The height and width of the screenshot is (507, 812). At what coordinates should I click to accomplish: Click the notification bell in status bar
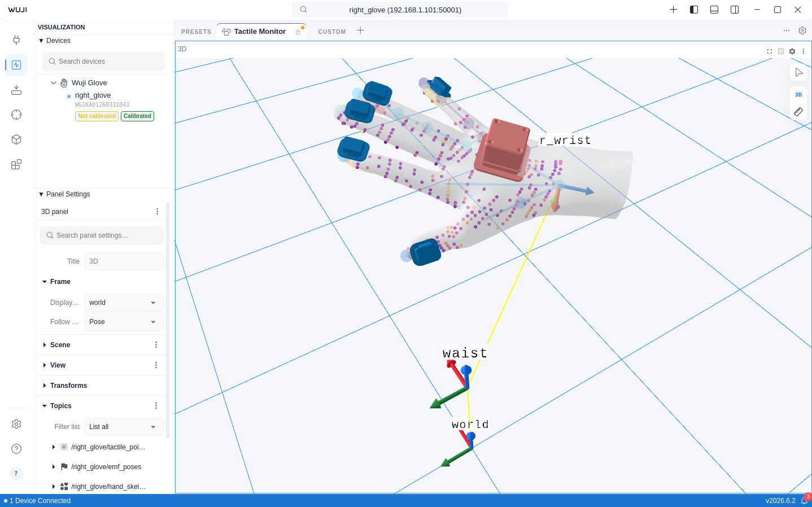tap(804, 501)
